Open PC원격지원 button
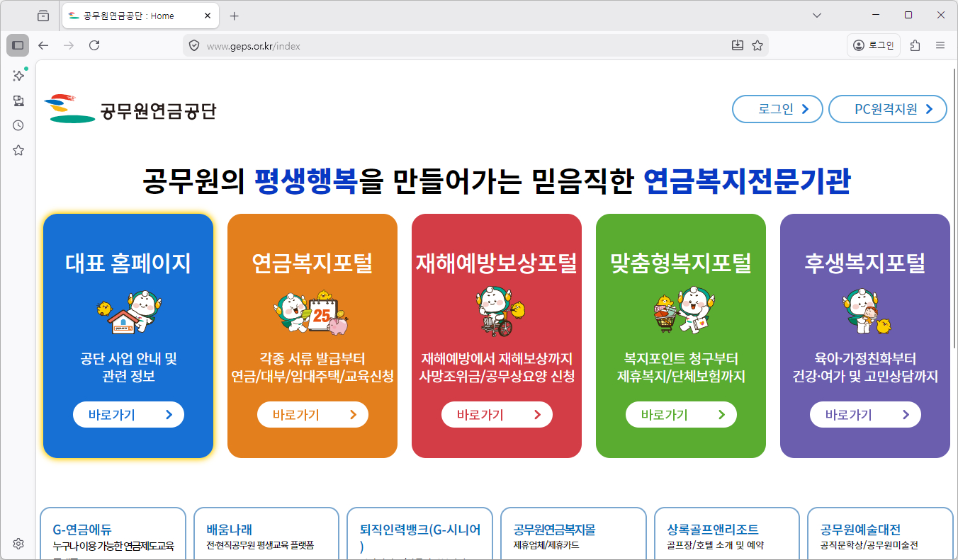This screenshot has height=560, width=958. pyautogui.click(x=888, y=109)
